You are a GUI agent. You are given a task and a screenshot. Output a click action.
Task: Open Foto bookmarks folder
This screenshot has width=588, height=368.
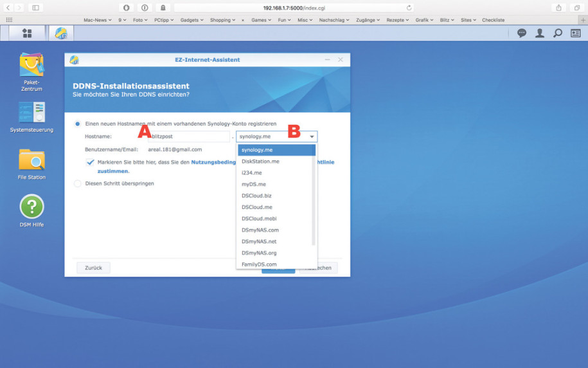[140, 20]
